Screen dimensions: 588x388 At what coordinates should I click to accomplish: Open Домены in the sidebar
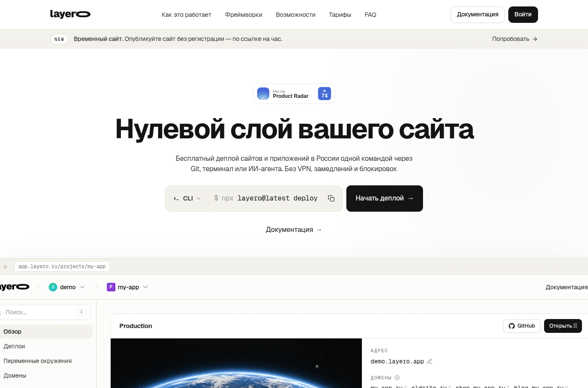click(45, 375)
